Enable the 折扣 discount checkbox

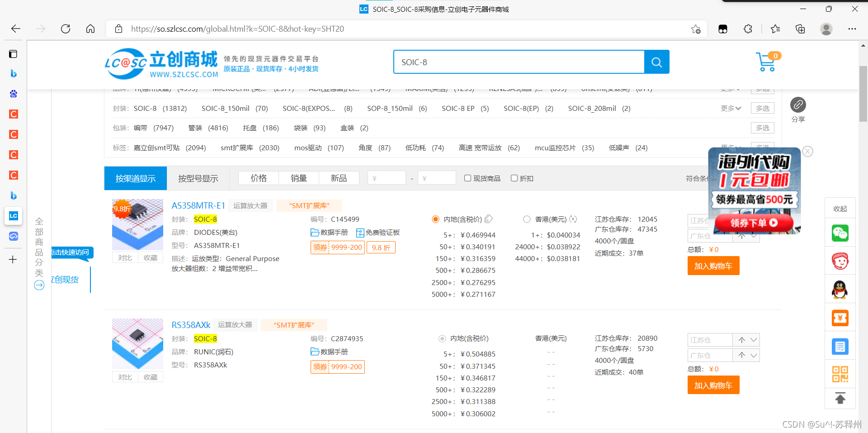point(514,178)
